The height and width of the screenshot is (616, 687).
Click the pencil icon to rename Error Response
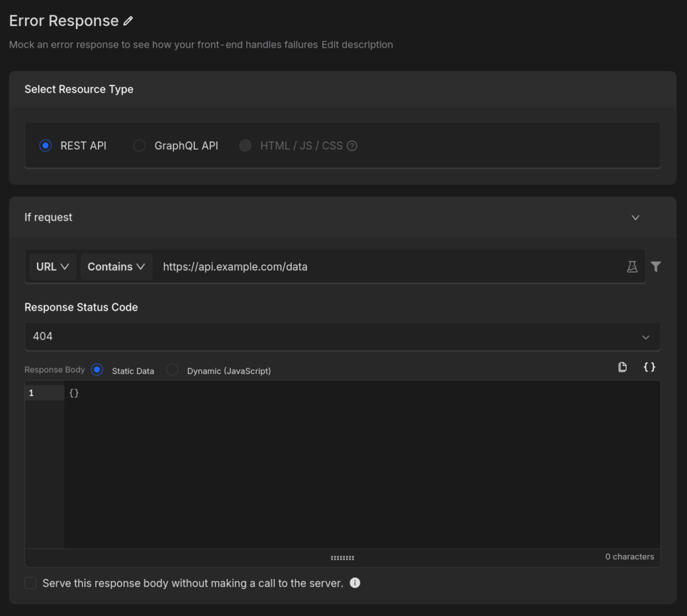click(x=128, y=21)
